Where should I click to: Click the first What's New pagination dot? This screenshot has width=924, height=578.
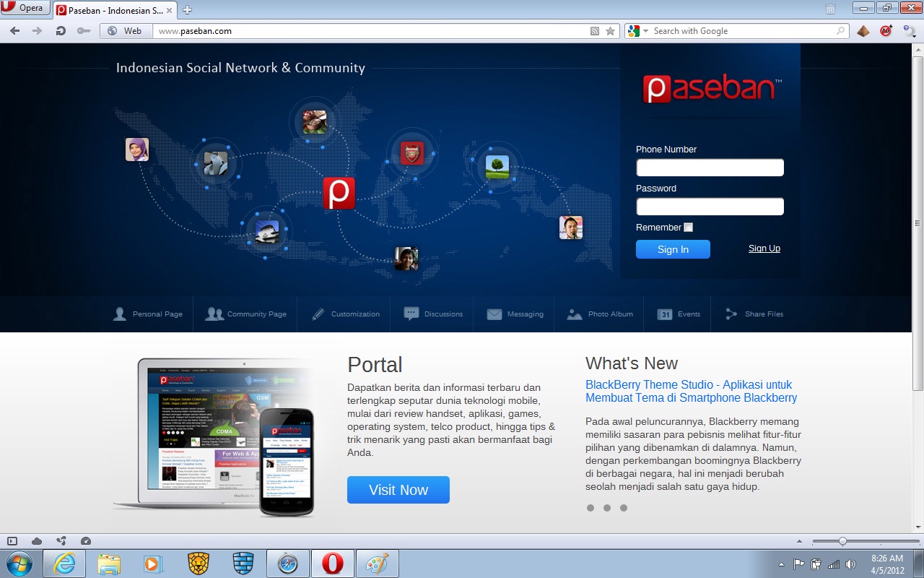click(590, 508)
